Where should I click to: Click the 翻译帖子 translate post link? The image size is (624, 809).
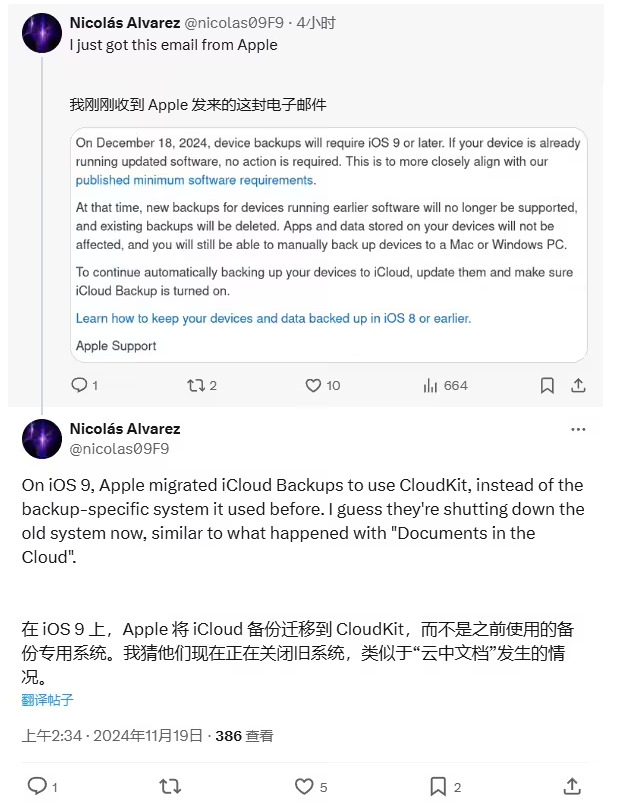(47, 700)
